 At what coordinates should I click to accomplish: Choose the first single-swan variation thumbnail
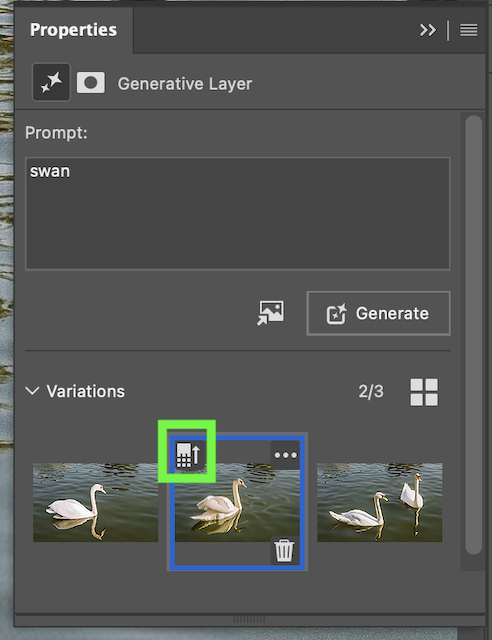point(96,502)
